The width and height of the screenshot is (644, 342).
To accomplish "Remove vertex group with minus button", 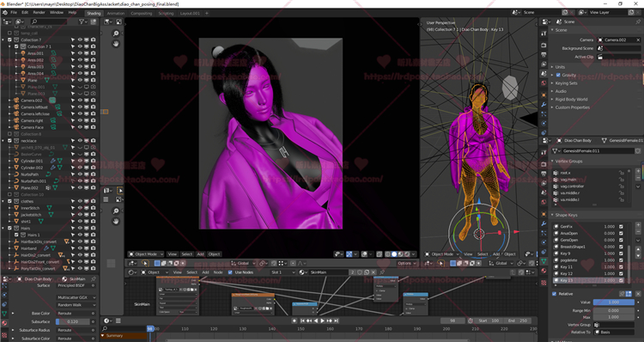I will pos(638,178).
